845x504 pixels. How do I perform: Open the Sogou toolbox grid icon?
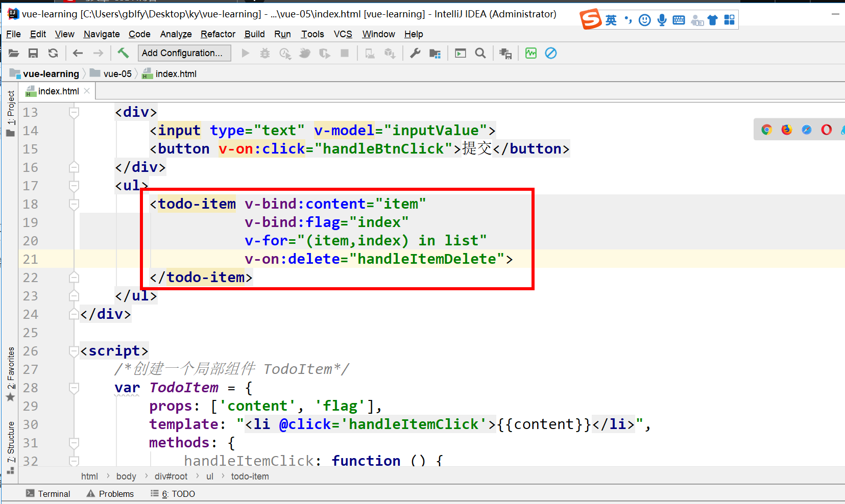[x=730, y=20]
